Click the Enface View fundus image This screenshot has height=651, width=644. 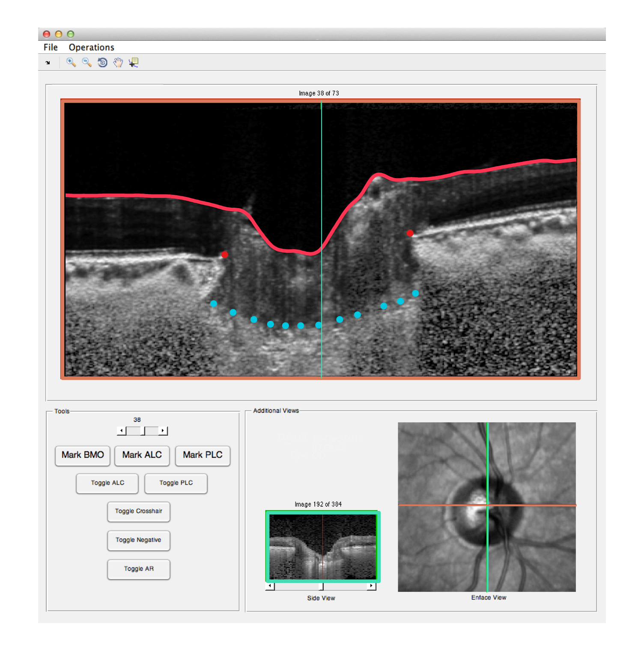[487, 507]
